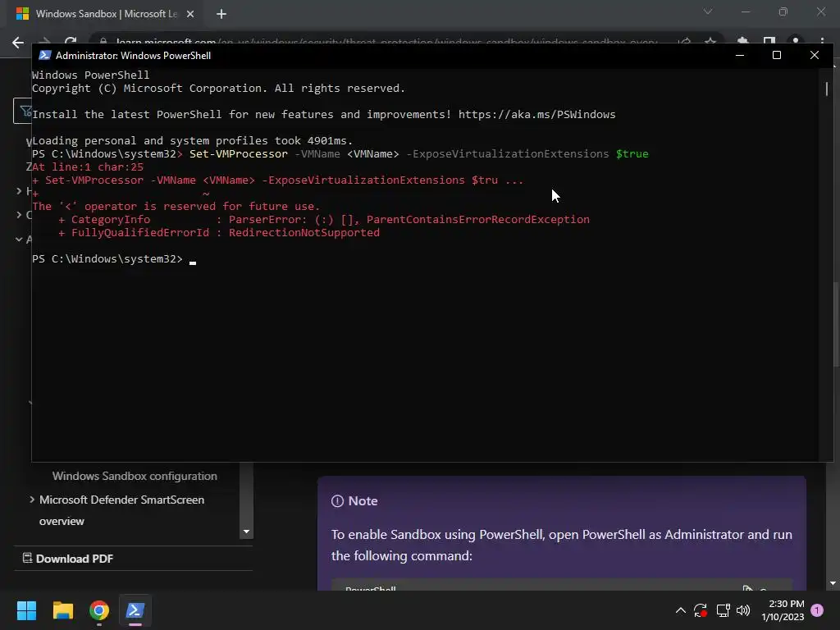This screenshot has width=840, height=630.
Task: Maximize the PowerShell window
Action: click(x=777, y=55)
